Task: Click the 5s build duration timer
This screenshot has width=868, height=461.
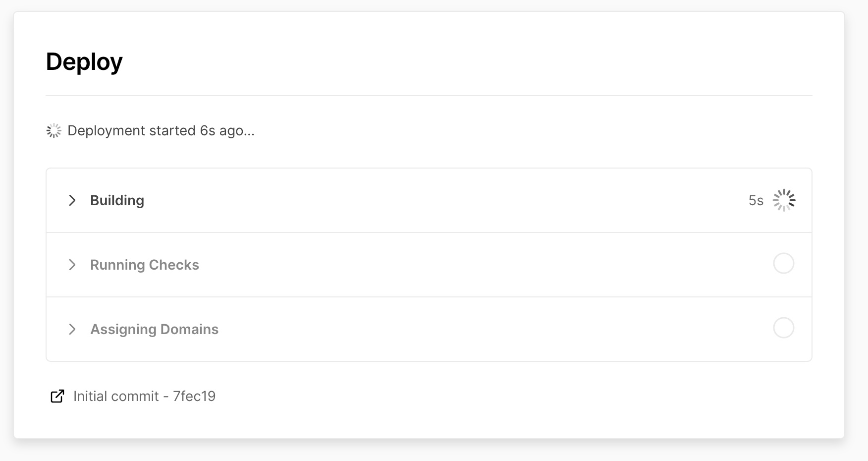Action: click(x=756, y=200)
